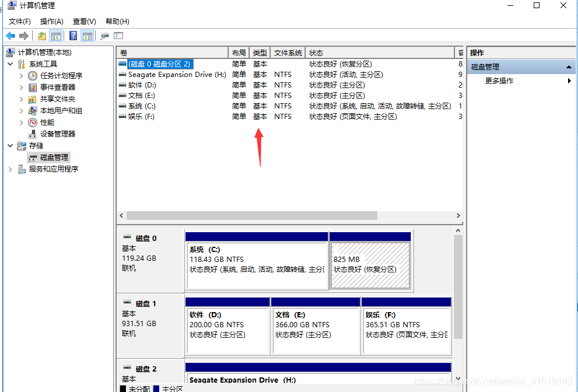Open the 查看(V) menu
The image size is (578, 392).
84,22
